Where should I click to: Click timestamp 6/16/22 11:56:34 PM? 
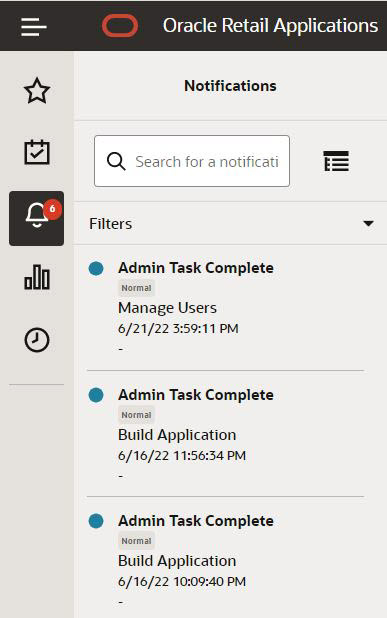click(x=182, y=455)
